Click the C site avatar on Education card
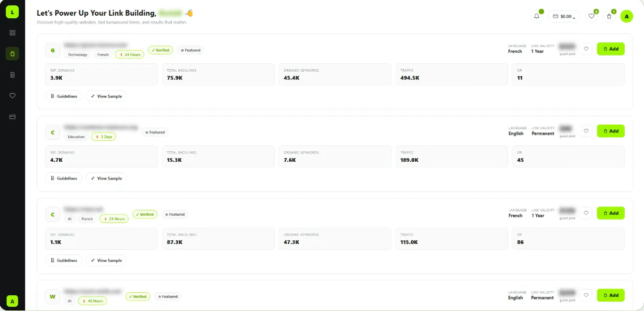 (x=52, y=132)
